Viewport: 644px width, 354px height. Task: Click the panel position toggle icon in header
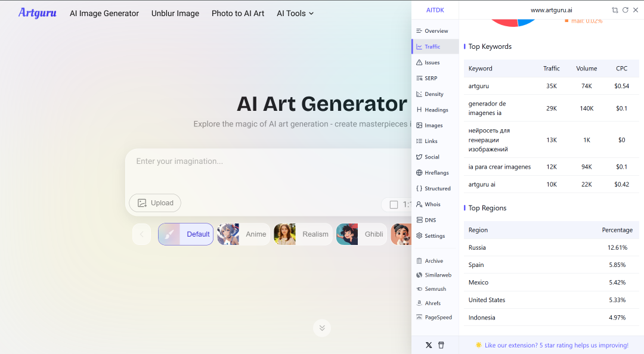[615, 10]
